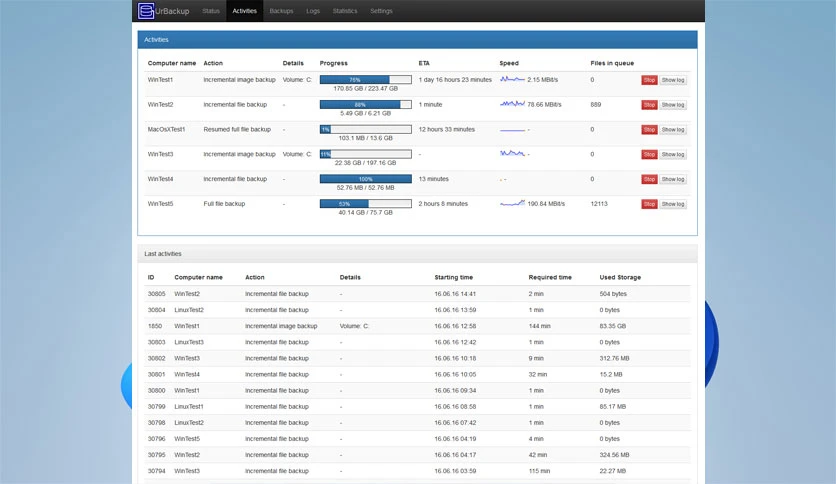Viewport: 836px width, 484px height.
Task: Click WinTest4 progress bar at 100%
Action: tap(366, 179)
